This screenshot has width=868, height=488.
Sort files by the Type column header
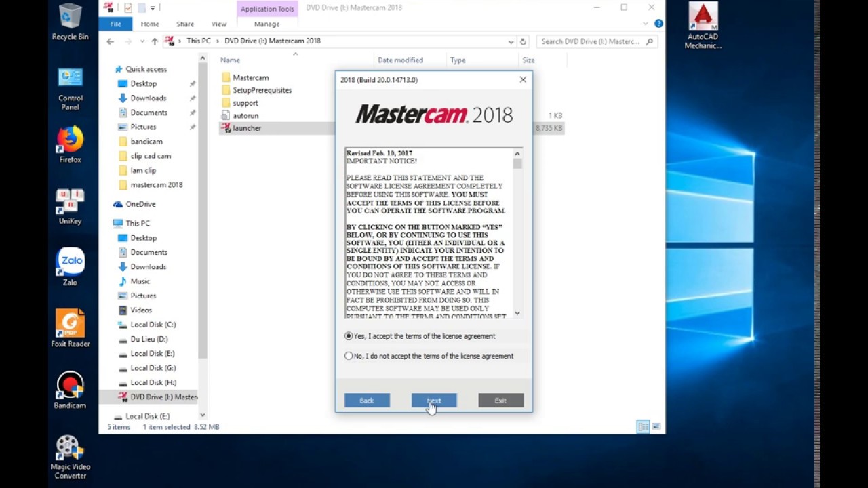coord(458,60)
